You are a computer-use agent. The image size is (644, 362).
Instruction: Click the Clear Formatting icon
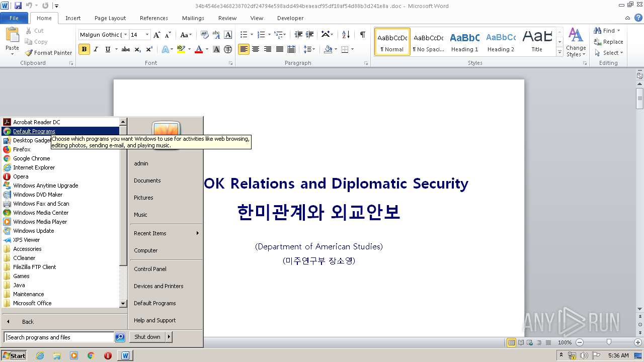pos(204,35)
